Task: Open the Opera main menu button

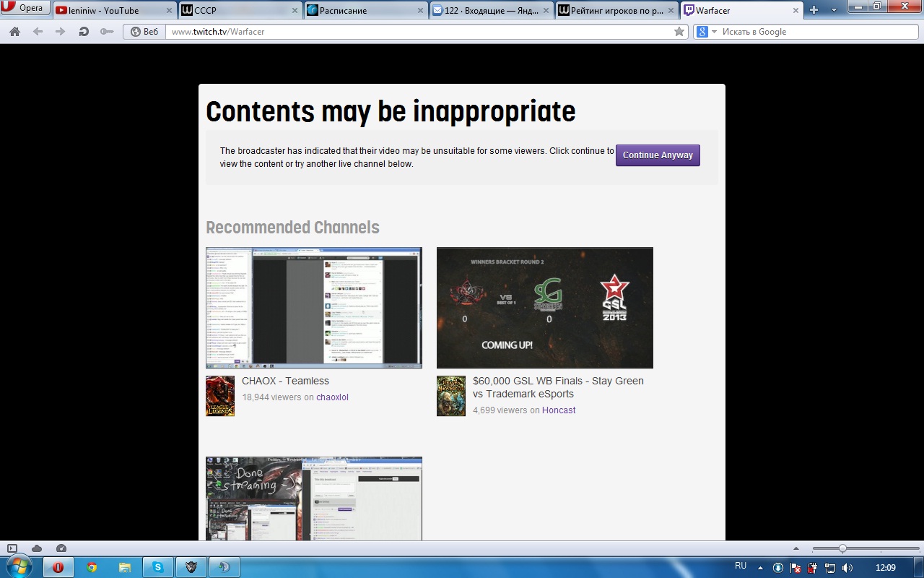Action: [25, 9]
